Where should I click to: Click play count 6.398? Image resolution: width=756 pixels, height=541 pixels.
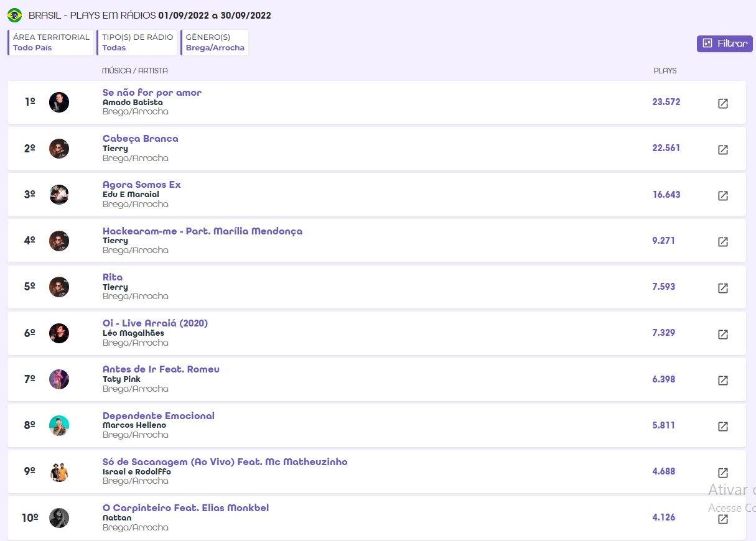coord(663,379)
